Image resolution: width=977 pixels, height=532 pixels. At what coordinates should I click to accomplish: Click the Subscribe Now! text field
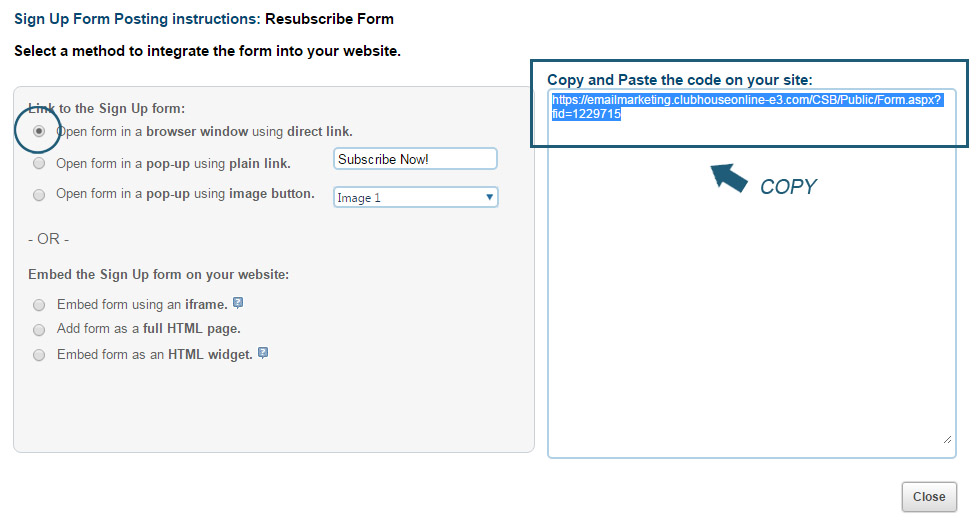415,159
